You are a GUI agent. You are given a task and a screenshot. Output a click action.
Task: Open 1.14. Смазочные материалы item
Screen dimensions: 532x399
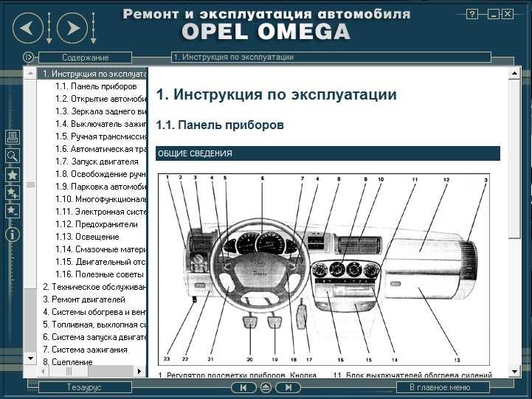[x=101, y=249]
